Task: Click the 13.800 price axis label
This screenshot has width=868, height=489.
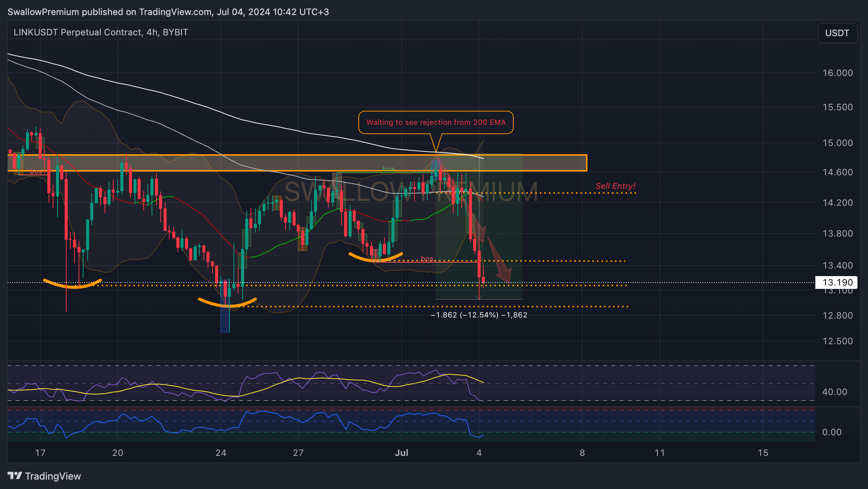Action: tap(838, 234)
